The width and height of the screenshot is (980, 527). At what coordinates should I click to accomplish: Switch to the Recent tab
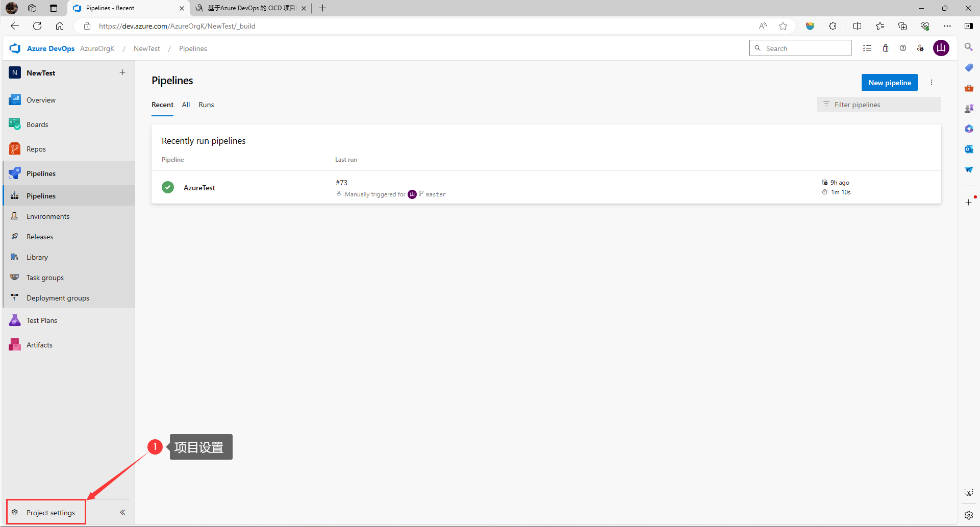click(x=162, y=105)
